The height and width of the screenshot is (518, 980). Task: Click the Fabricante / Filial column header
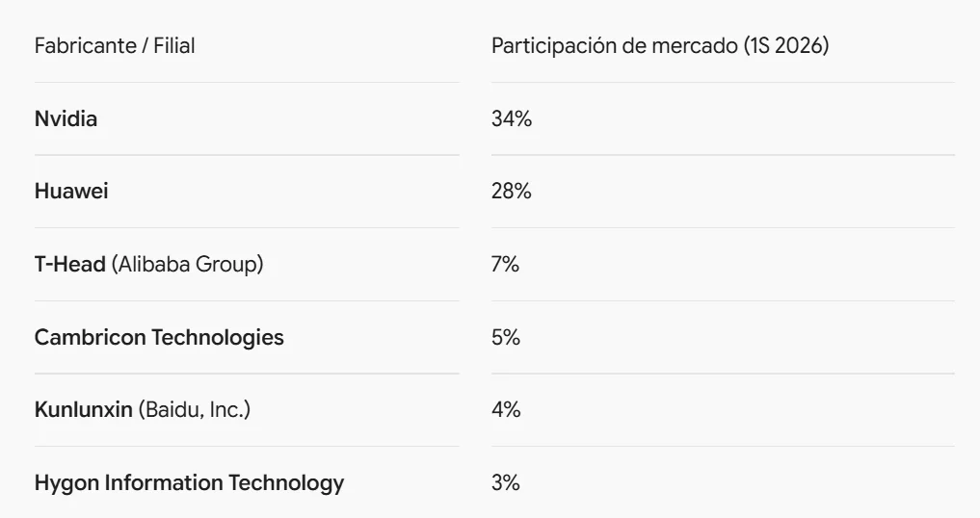(x=115, y=45)
